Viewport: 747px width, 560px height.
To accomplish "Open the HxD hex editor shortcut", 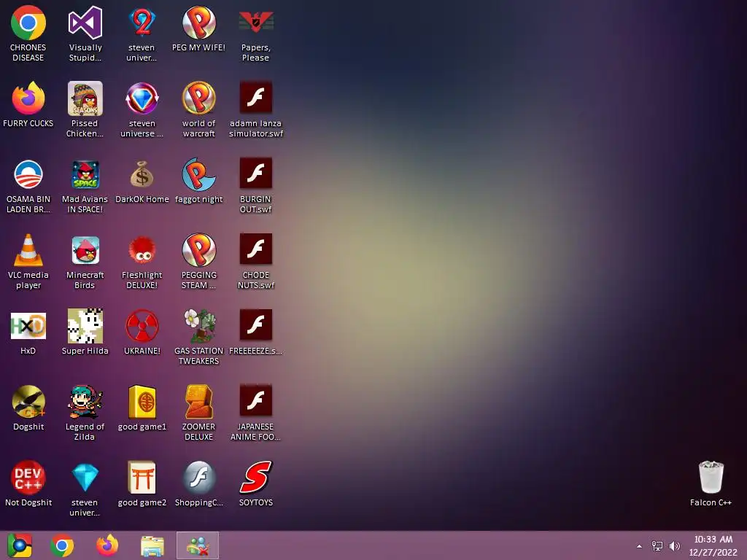I will pyautogui.click(x=28, y=332).
